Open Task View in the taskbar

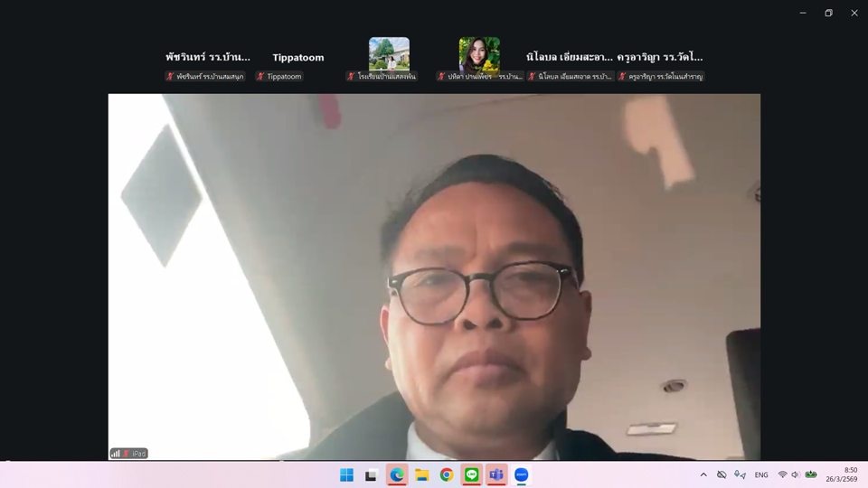point(371,474)
